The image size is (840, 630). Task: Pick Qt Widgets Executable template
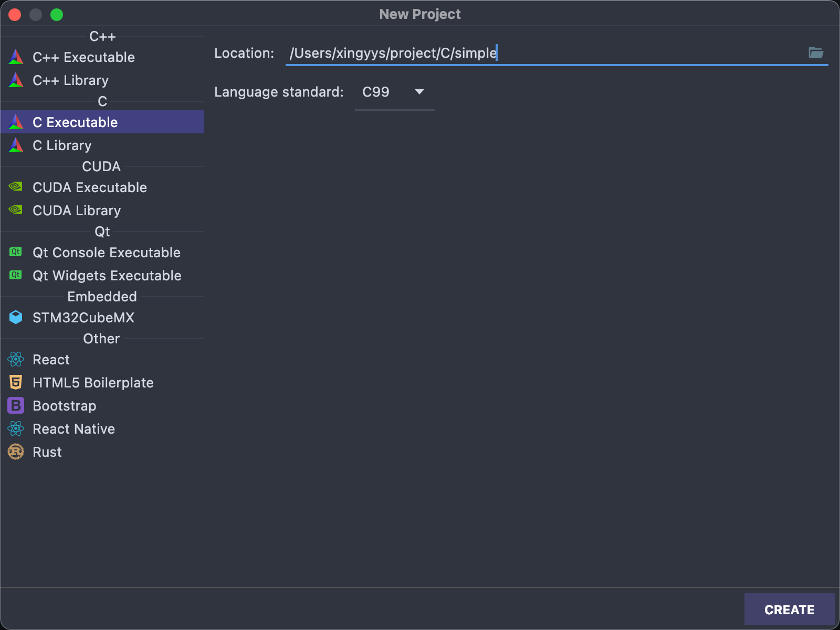pos(102,275)
